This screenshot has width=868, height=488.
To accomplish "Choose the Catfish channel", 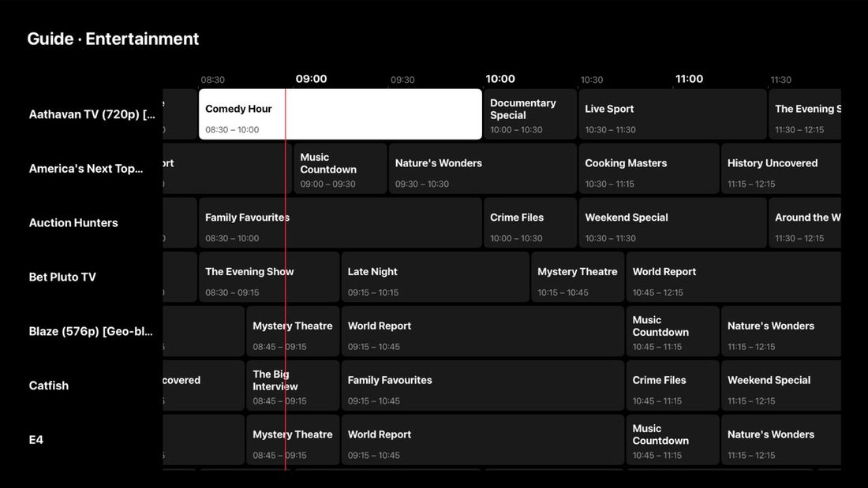I will point(49,386).
